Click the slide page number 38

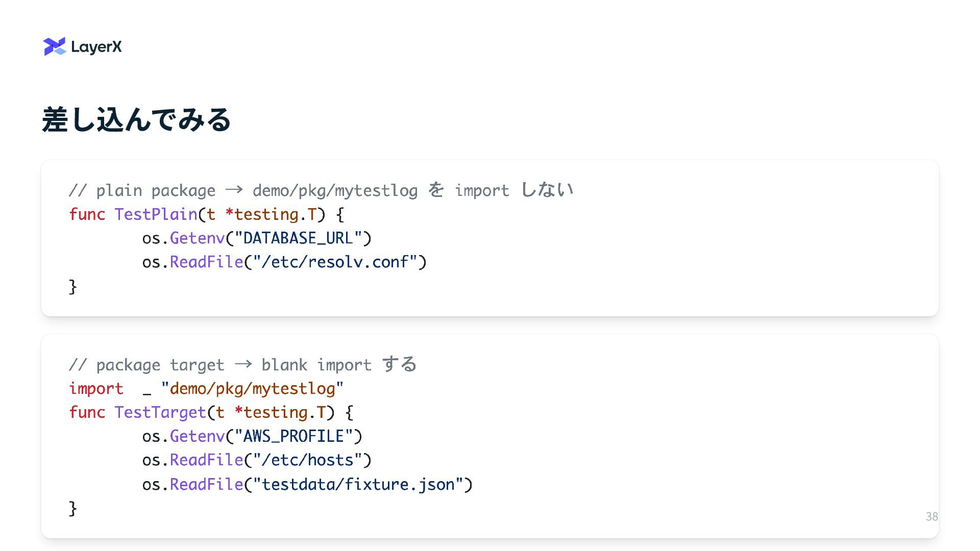932,516
